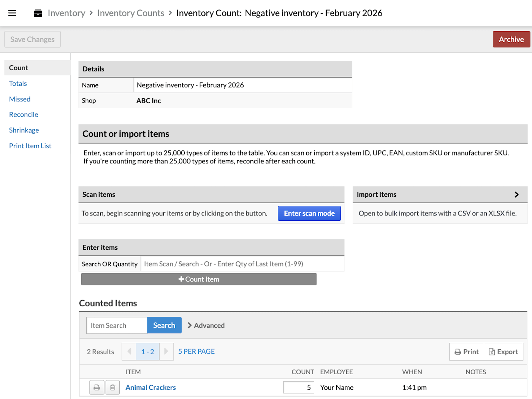This screenshot has height=399, width=532.
Task: Delete Animal Crackers using the trash icon
Action: coord(112,387)
